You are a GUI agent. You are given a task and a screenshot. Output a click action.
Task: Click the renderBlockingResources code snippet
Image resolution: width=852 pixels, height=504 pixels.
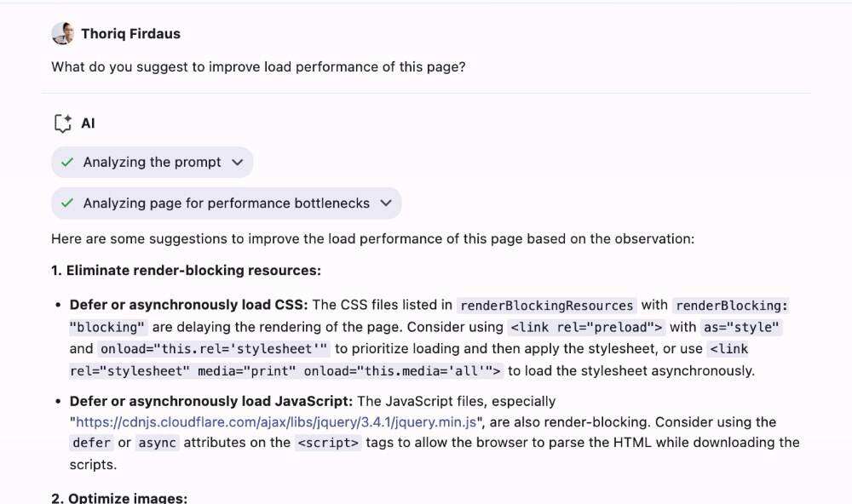[546, 305]
